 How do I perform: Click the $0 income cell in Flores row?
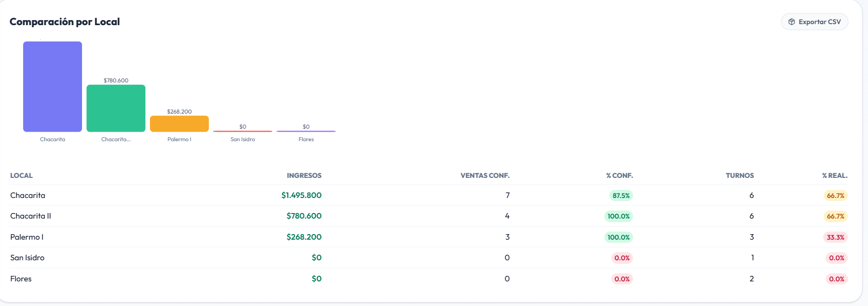click(x=317, y=279)
